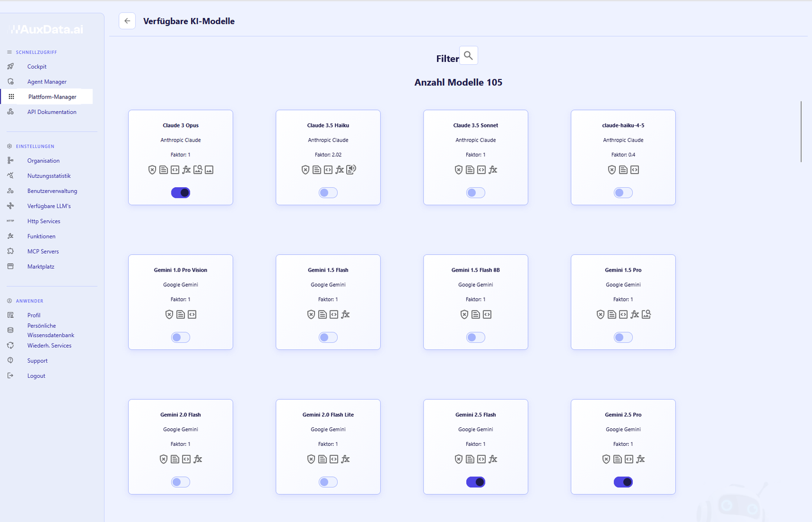Click the Nutzungsstatistik chart icon
Screen dimensions: 812x522
(x=10, y=176)
